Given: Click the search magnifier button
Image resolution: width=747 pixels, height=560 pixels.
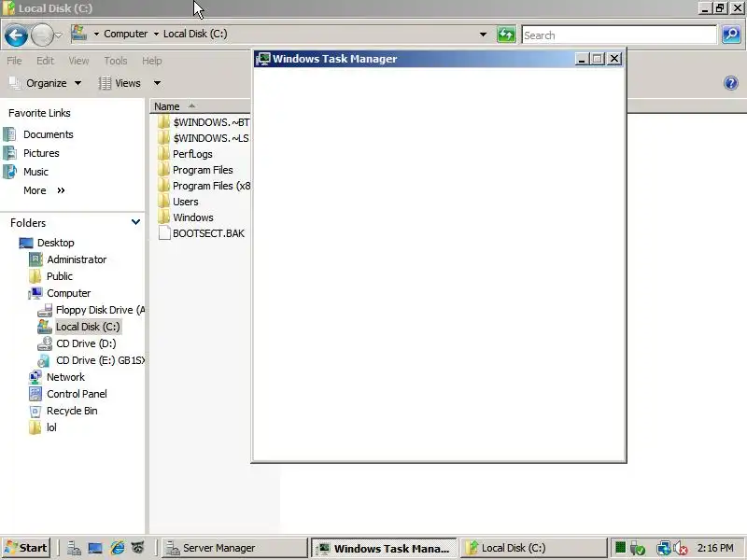Looking at the screenshot, I should pos(731,35).
